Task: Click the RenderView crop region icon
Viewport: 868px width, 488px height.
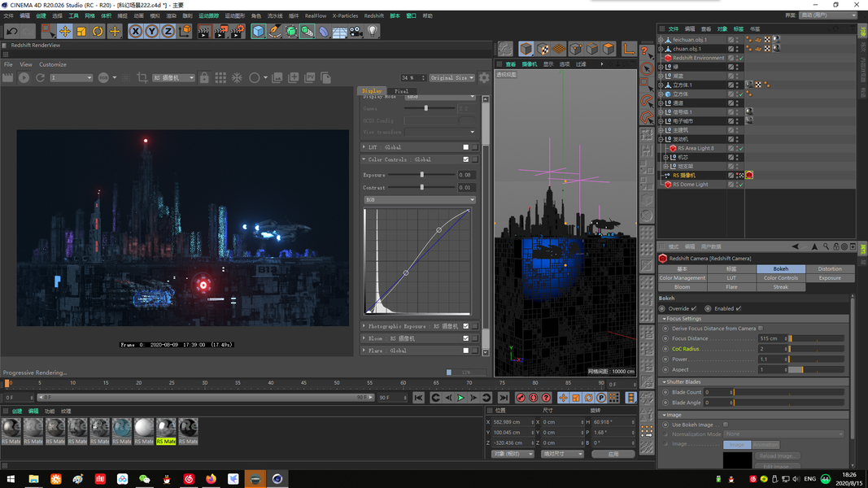Action: [142, 78]
